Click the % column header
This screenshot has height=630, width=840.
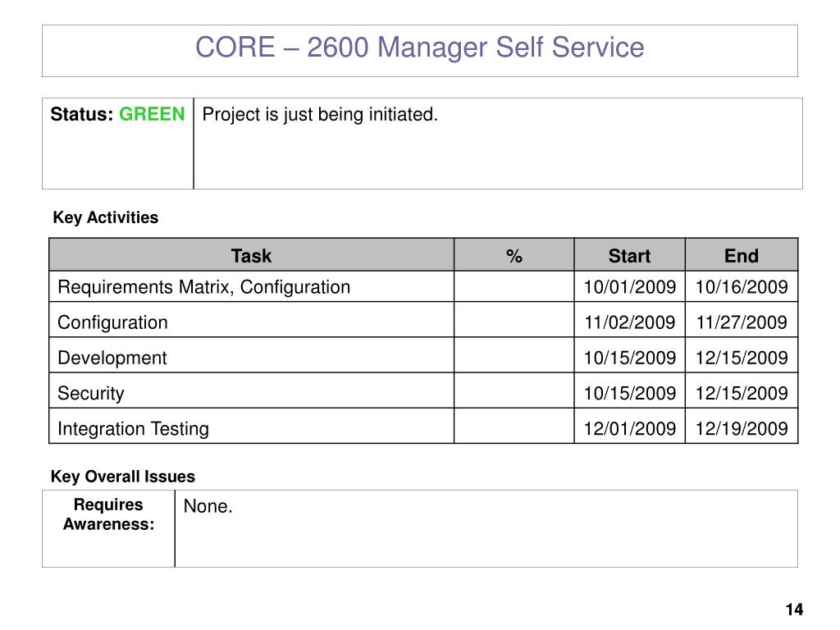click(x=514, y=256)
